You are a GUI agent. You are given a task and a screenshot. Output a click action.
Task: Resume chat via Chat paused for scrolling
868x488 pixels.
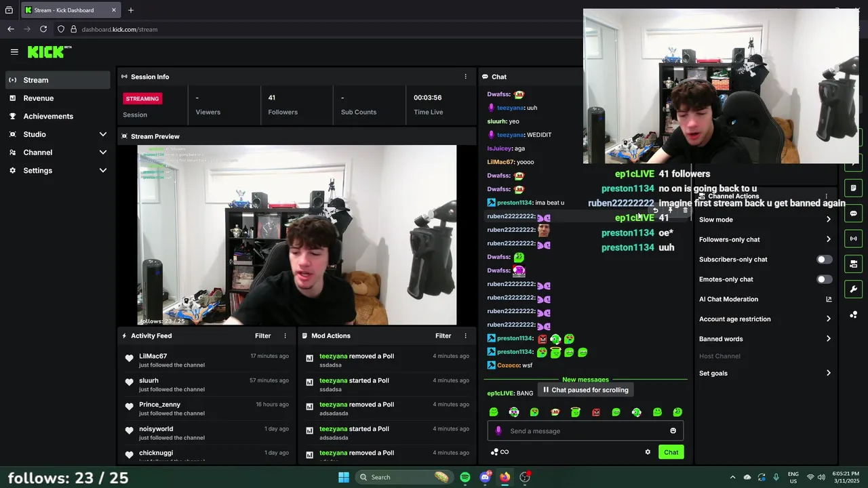(586, 390)
